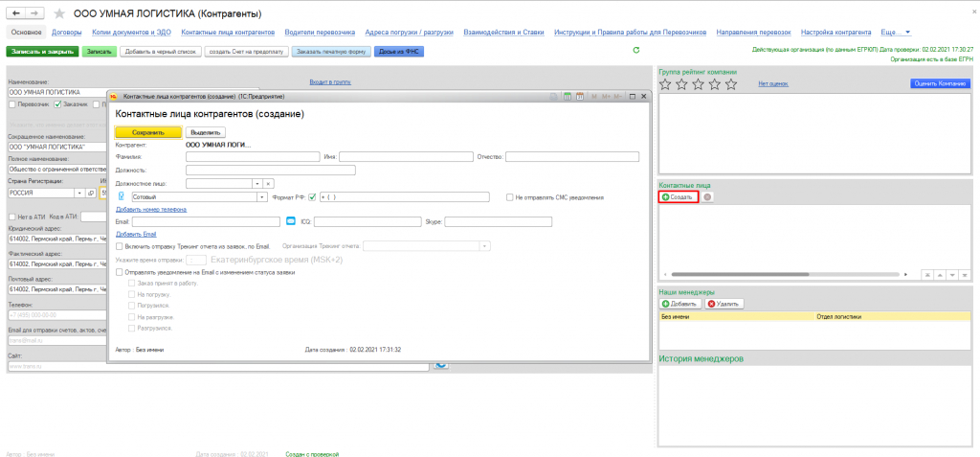Open the Договоры tab
The image size is (980, 457).
[x=67, y=32]
